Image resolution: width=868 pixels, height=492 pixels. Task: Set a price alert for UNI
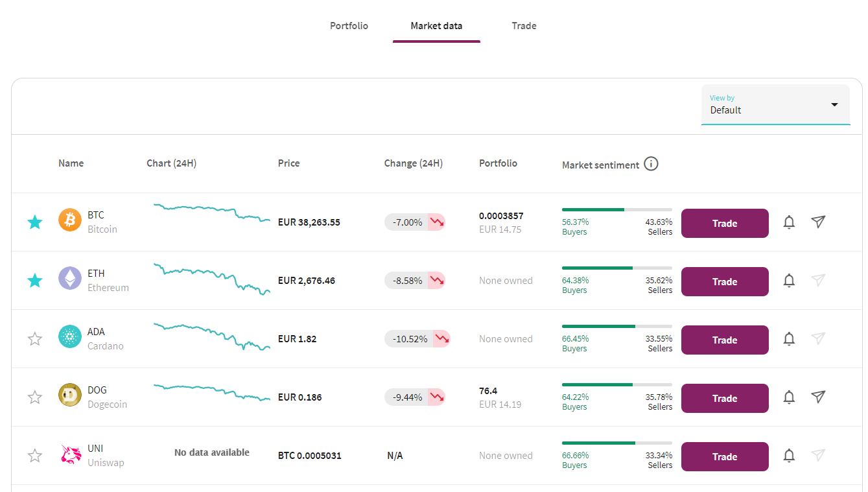tap(789, 456)
